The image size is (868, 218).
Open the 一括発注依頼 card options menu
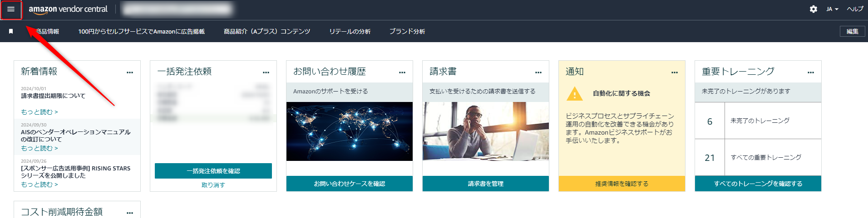point(266,73)
